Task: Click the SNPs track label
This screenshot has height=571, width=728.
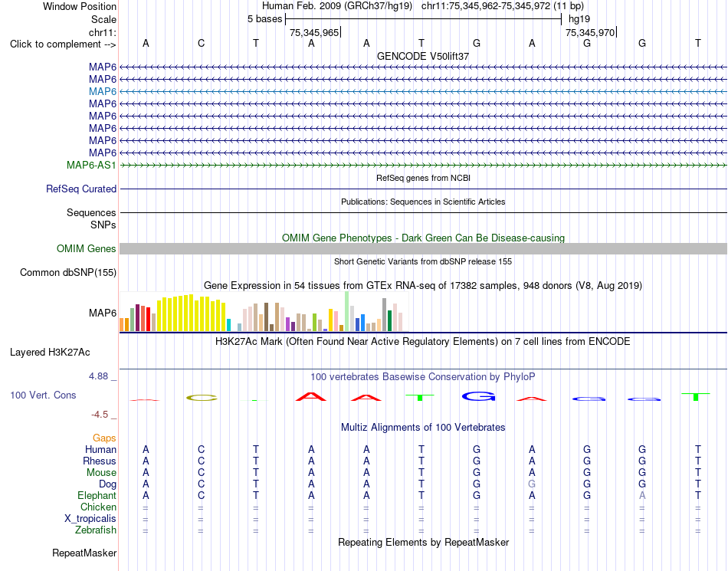Action: (103, 225)
